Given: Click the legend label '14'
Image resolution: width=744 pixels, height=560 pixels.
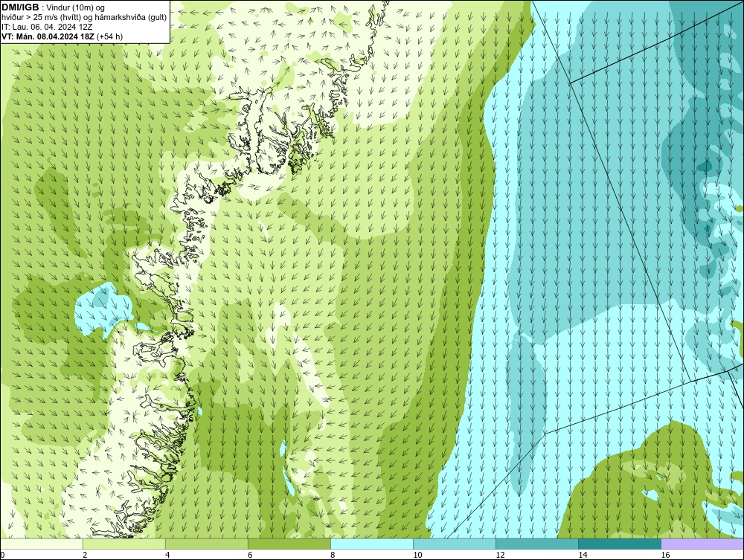Looking at the screenshot, I should [583, 556].
